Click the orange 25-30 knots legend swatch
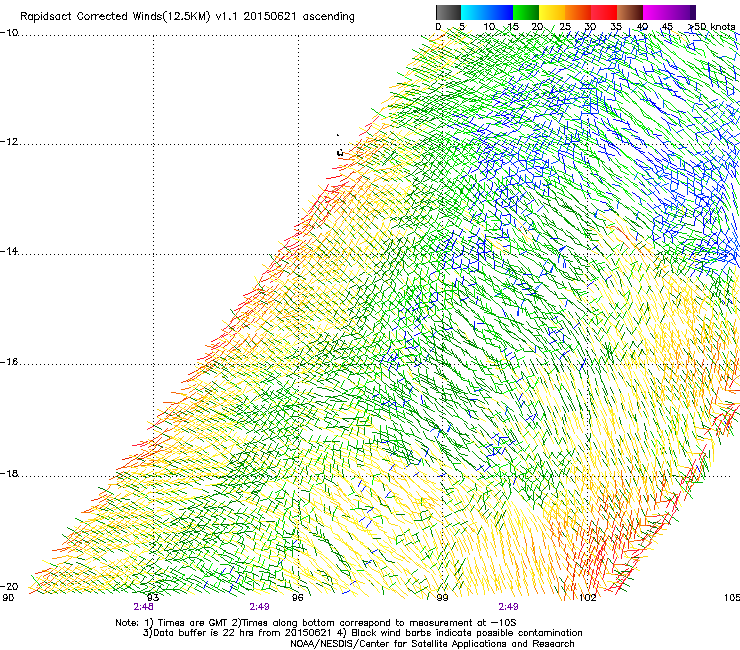Viewport: 740px width, 650px height. [578, 12]
